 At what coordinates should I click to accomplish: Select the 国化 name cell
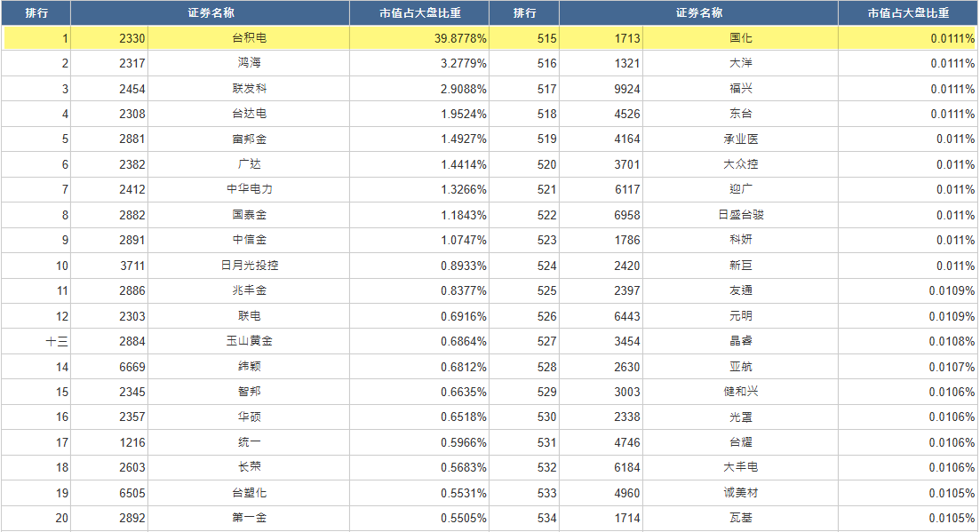pos(741,38)
